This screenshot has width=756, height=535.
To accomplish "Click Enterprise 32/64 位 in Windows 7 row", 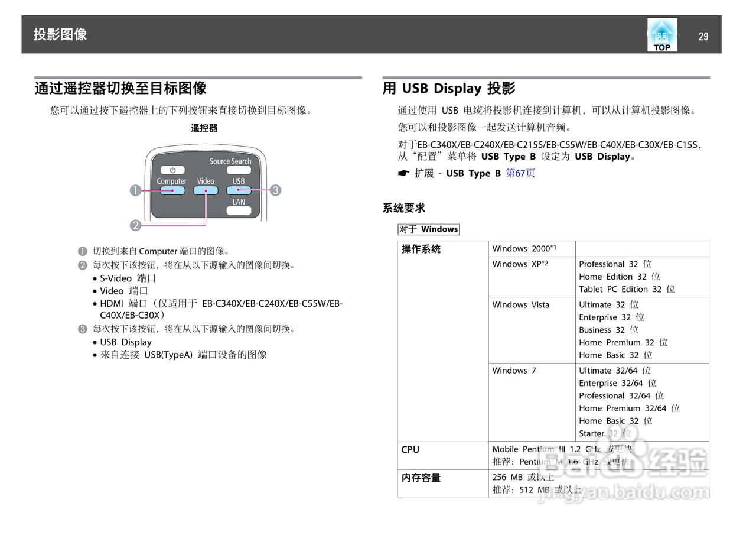I will [x=618, y=382].
